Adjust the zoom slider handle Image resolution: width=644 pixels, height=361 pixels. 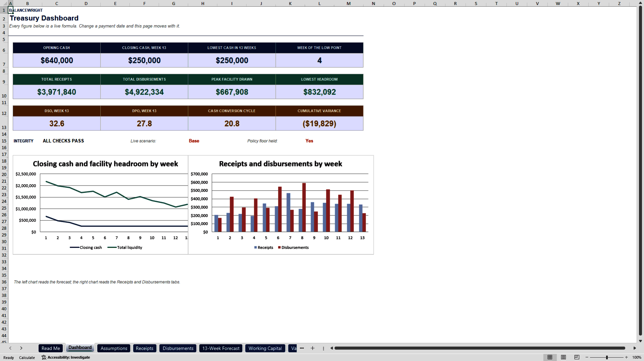pyautogui.click(x=607, y=357)
